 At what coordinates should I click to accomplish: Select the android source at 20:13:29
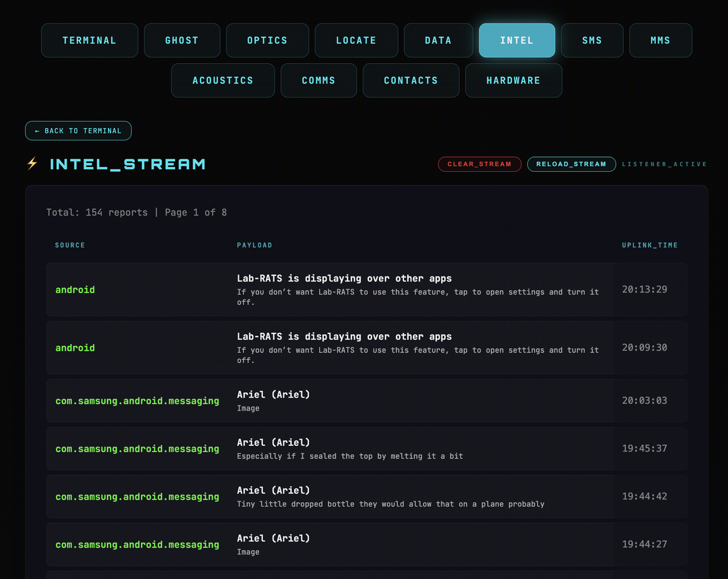coord(75,290)
